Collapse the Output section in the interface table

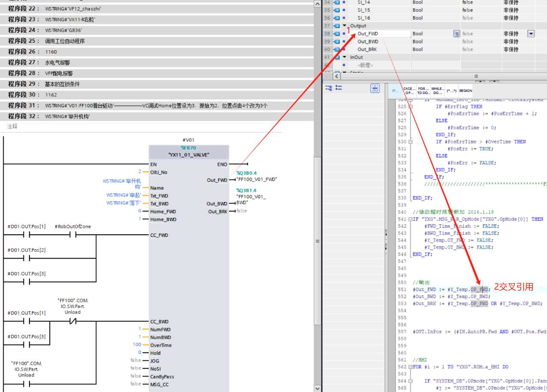(345, 26)
